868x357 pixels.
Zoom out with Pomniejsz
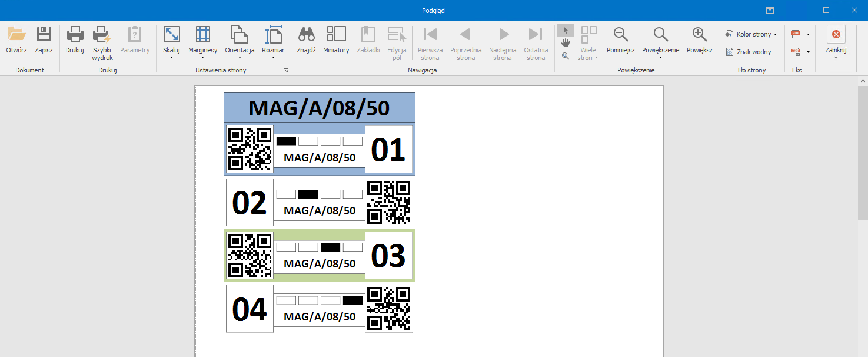[621, 40]
